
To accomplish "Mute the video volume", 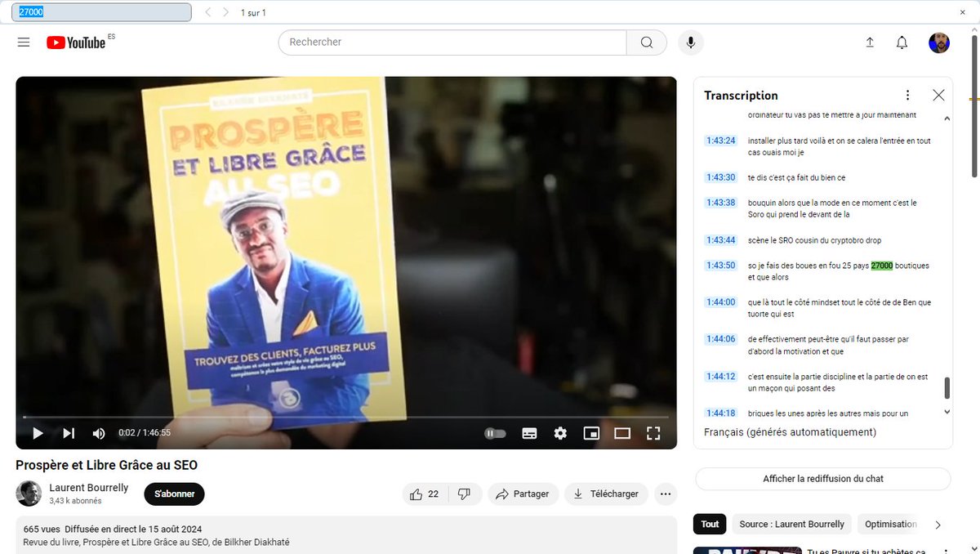I will [x=99, y=433].
